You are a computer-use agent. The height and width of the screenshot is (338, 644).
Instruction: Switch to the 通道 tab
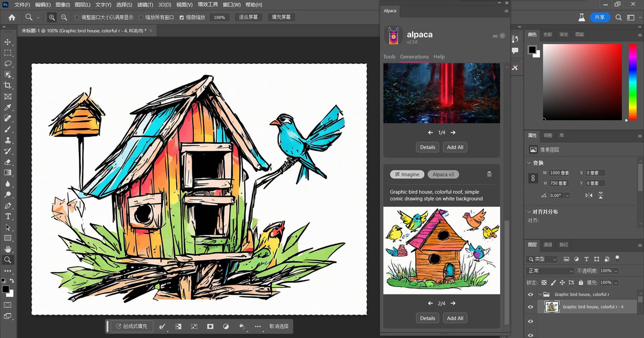tap(548, 245)
